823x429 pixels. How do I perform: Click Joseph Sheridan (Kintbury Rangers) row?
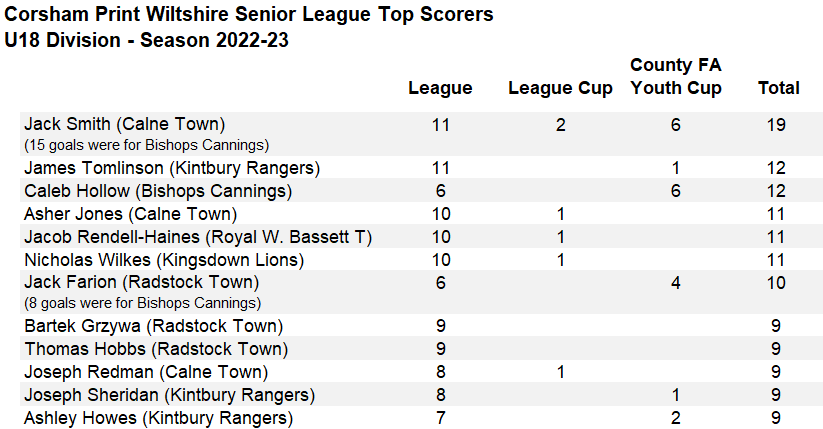[x=421, y=395]
